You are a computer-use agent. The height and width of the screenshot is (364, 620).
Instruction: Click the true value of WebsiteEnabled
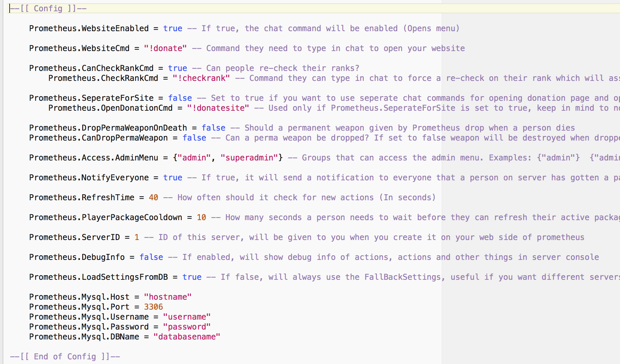click(x=173, y=29)
